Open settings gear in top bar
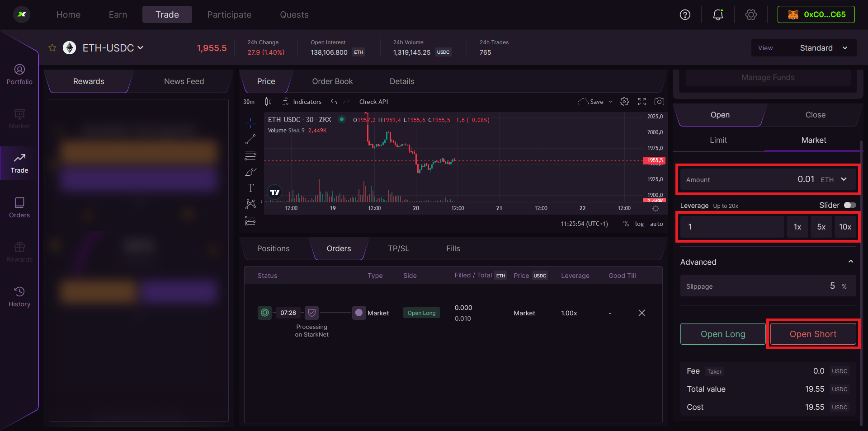 coord(751,15)
